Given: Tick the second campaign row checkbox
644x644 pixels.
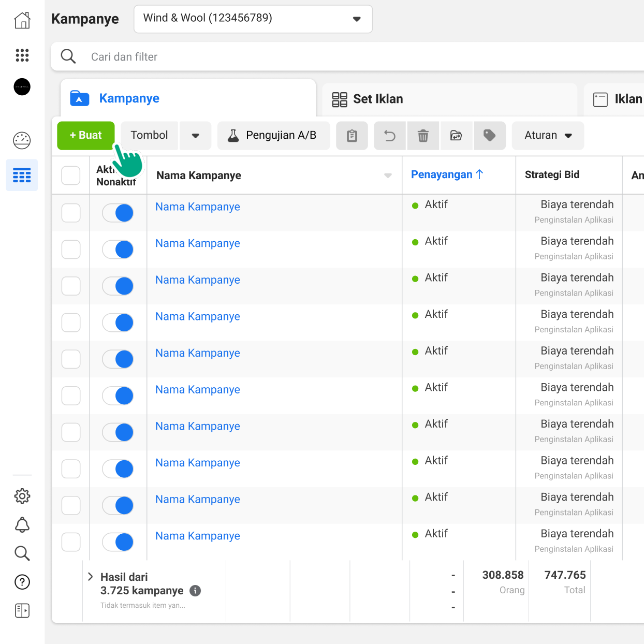Looking at the screenshot, I should (x=71, y=250).
